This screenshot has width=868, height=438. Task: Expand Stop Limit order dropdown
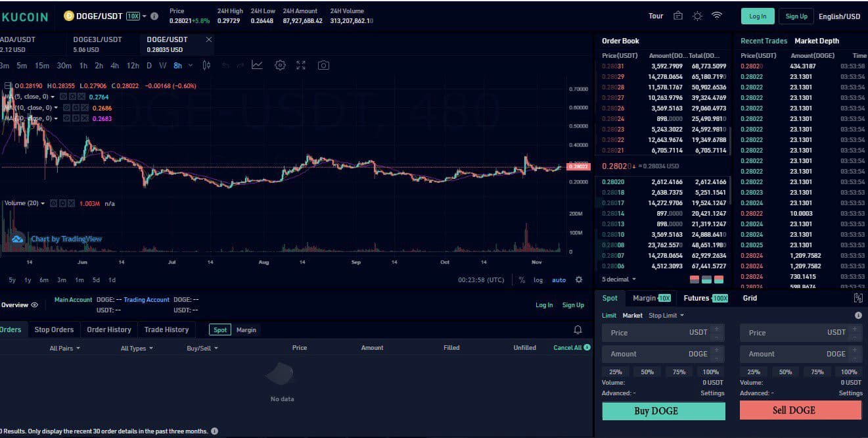(666, 316)
